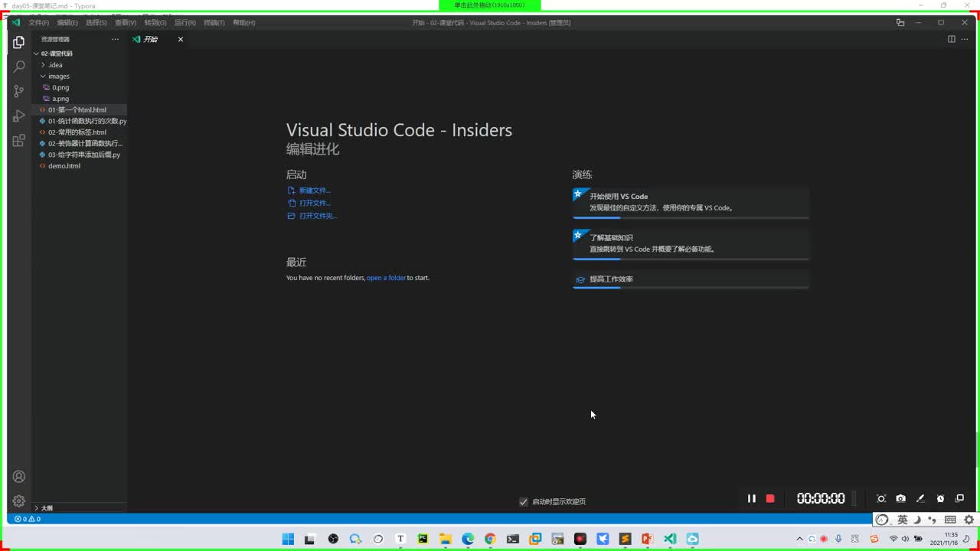Open the Accounts icon in the activity bar
Image resolution: width=980 pixels, height=551 pixels.
coord(18,477)
